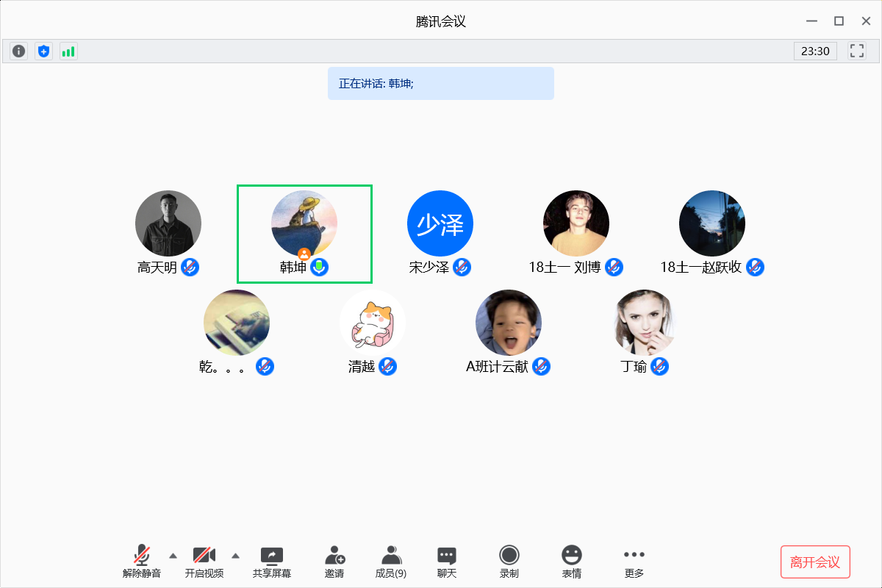Enter full screen mode

click(x=856, y=51)
